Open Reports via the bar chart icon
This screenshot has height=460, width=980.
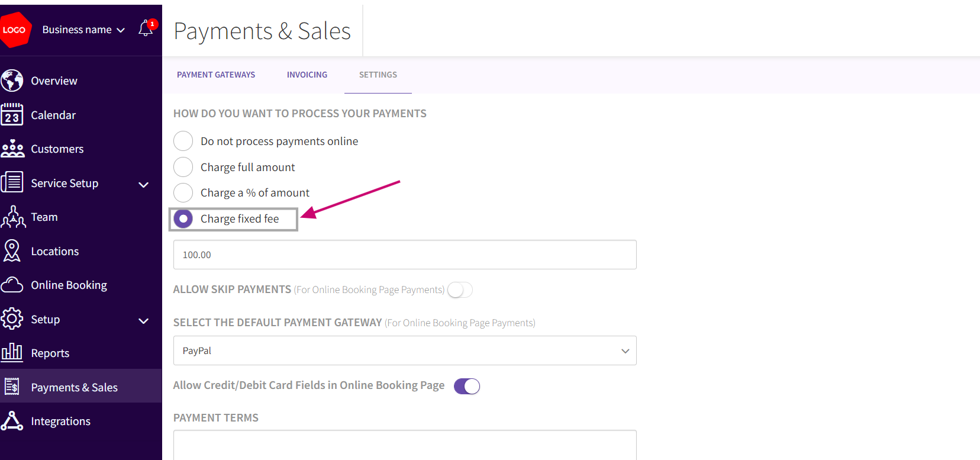pyautogui.click(x=12, y=353)
